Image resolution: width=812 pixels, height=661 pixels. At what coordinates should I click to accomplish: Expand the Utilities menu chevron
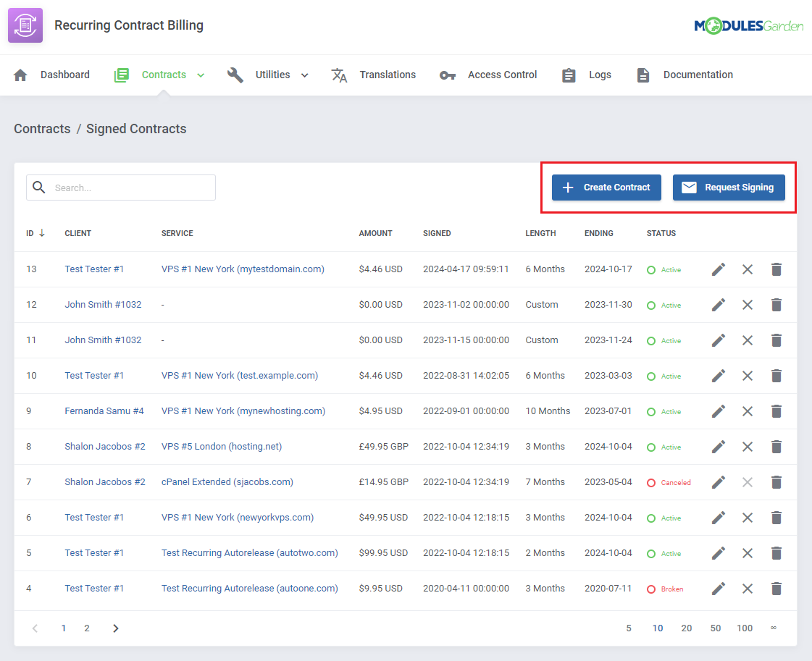304,75
